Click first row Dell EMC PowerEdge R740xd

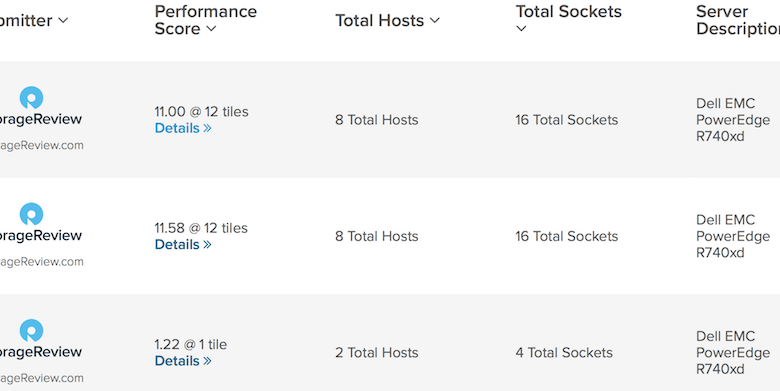733,120
